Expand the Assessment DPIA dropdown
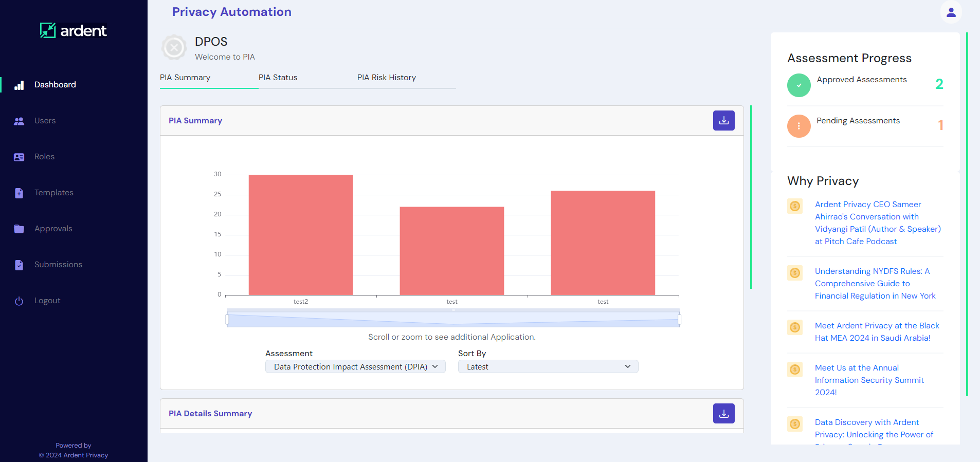Image resolution: width=980 pixels, height=462 pixels. [355, 366]
